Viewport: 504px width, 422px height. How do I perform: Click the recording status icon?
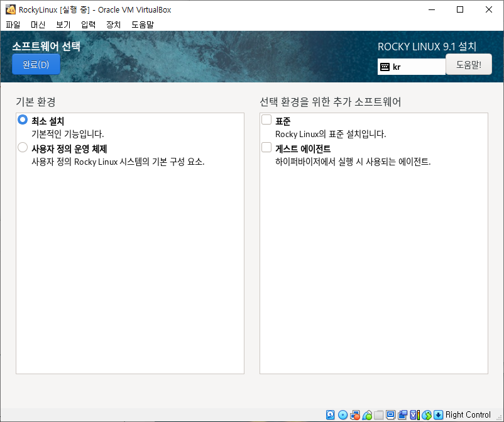point(402,415)
